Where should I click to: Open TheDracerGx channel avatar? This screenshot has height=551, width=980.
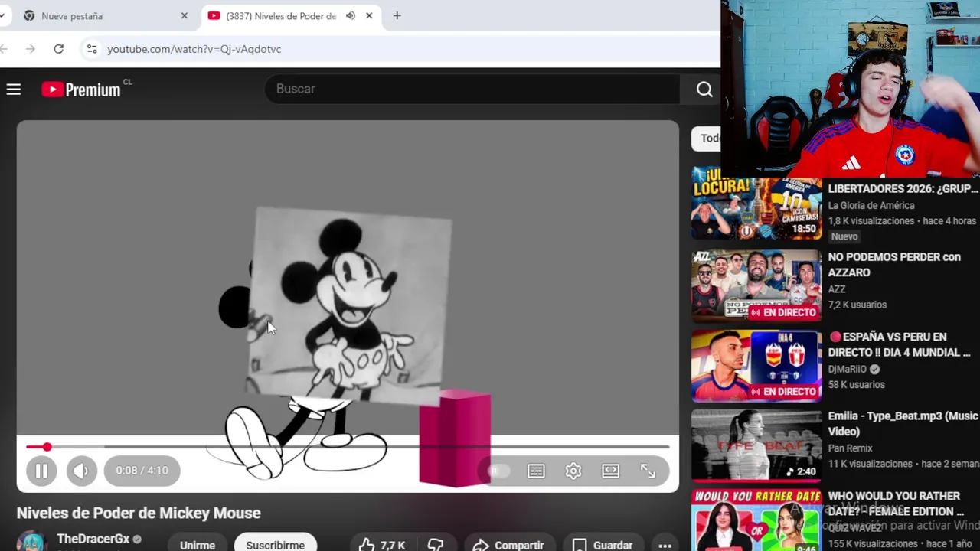[32, 542]
